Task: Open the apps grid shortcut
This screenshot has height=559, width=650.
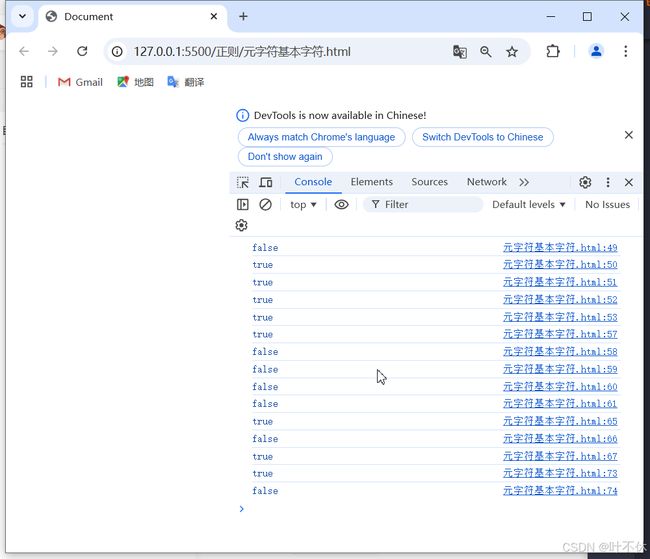Action: 27,82
